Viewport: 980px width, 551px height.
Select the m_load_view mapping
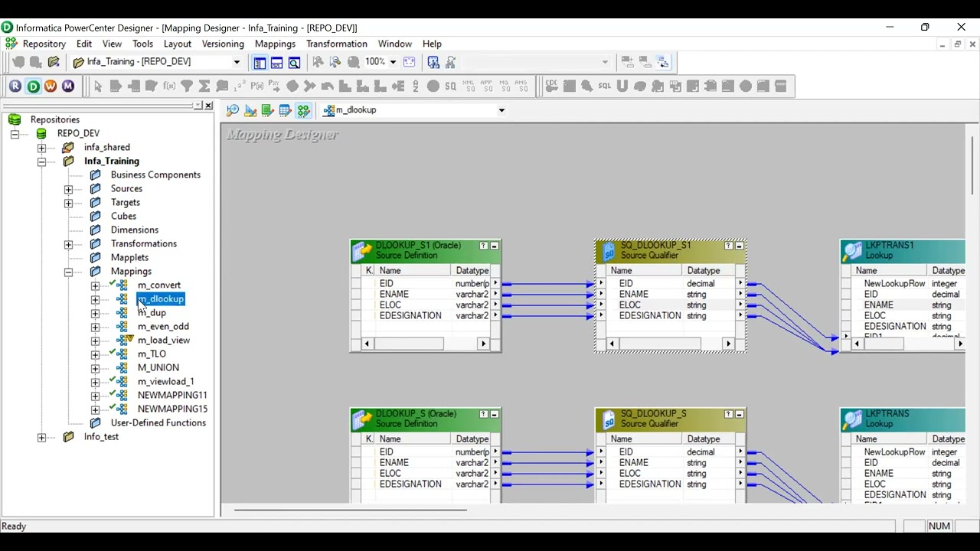[164, 341]
